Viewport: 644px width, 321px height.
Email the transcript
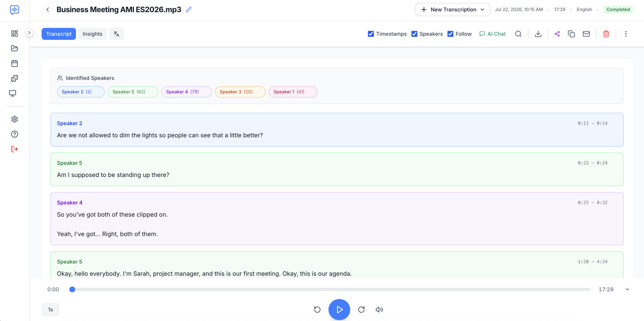tap(586, 34)
